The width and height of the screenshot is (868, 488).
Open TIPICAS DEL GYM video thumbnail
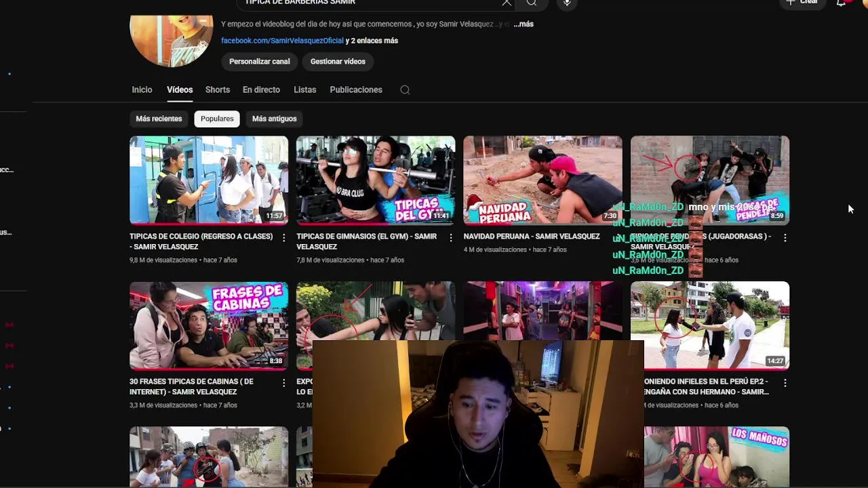click(376, 180)
